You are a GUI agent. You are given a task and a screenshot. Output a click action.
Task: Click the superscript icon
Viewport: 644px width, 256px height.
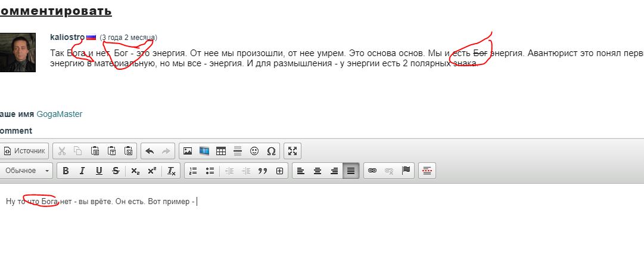(x=152, y=171)
